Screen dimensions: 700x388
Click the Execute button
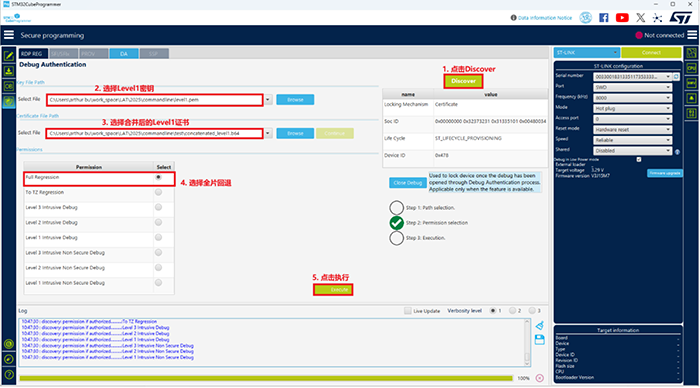pyautogui.click(x=333, y=290)
